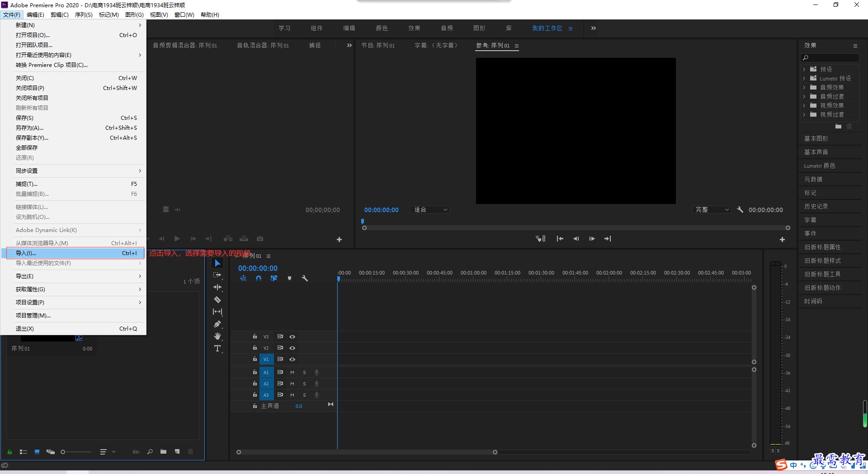868x474 pixels.
Task: Open the 基本图形 panel
Action: (816, 138)
